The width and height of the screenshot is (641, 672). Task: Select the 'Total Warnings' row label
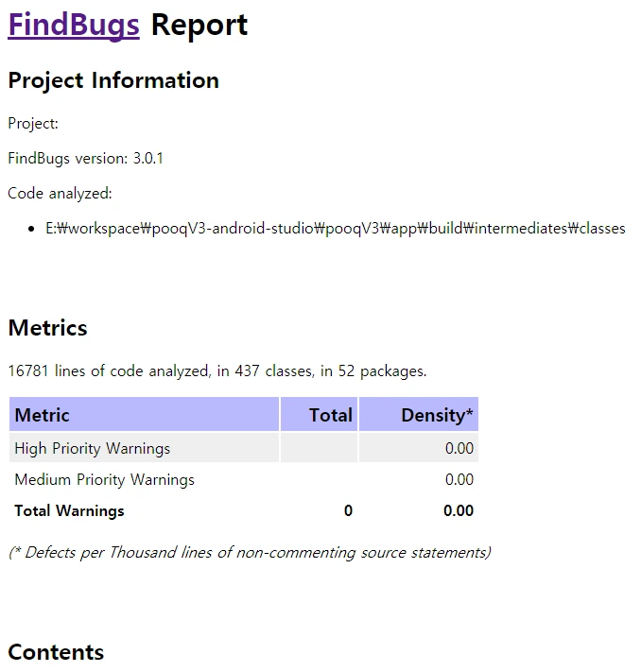coord(69,511)
